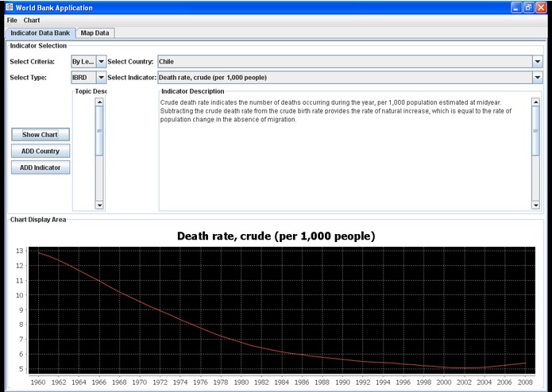The image size is (552, 392).
Task: Open the File menu
Action: click(12, 21)
